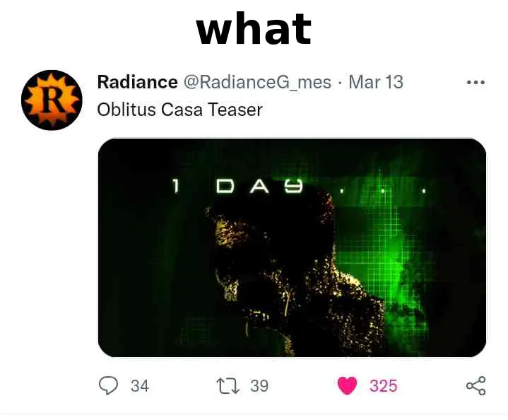Show the 34 replies count

point(140,386)
